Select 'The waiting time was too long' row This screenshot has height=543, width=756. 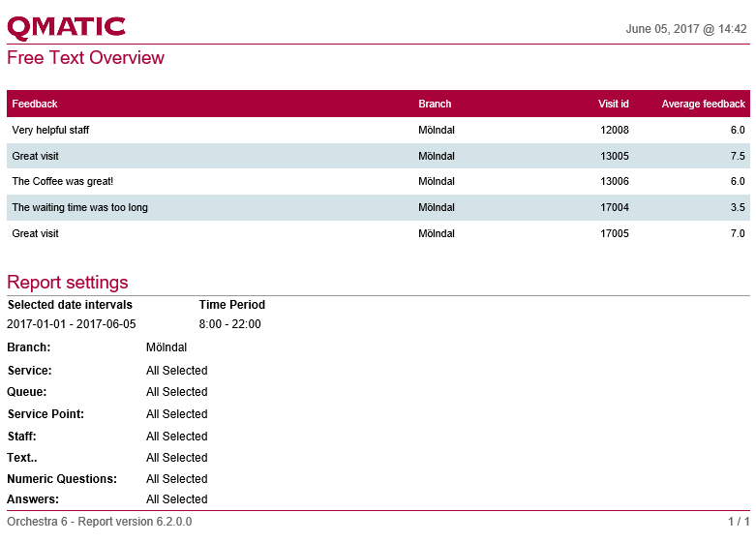(x=79, y=207)
